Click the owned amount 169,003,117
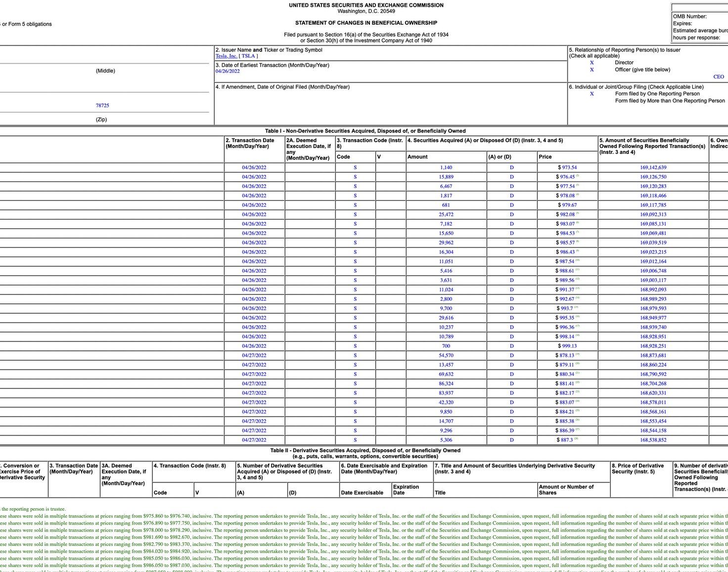 coord(653,281)
